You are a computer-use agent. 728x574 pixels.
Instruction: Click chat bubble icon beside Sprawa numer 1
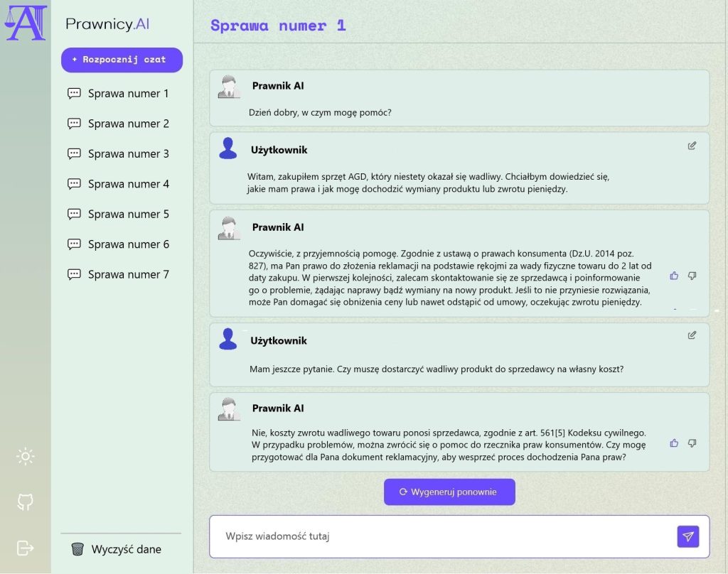tap(74, 94)
